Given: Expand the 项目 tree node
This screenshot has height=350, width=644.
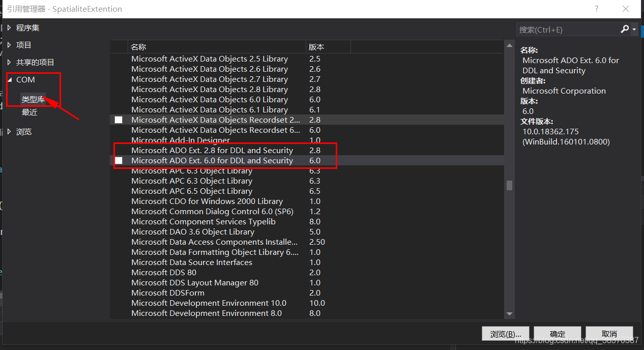Looking at the screenshot, I should pyautogui.click(x=9, y=45).
